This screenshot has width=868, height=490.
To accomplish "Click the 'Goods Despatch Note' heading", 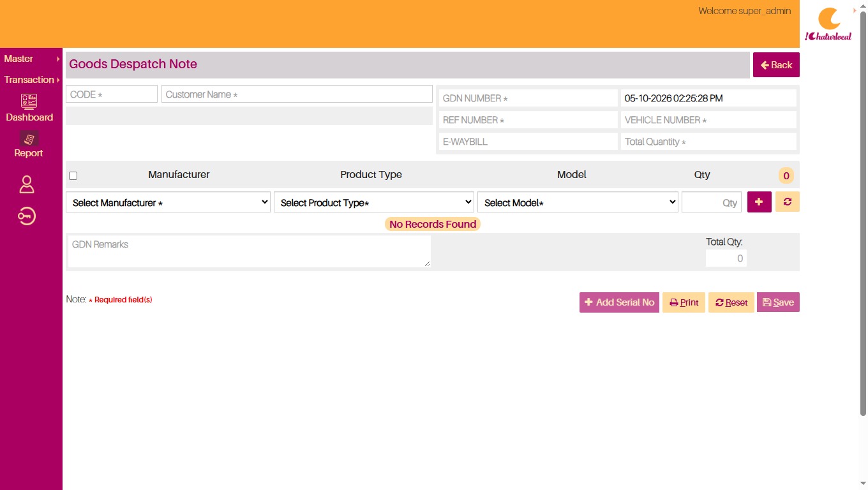I will [x=133, y=64].
